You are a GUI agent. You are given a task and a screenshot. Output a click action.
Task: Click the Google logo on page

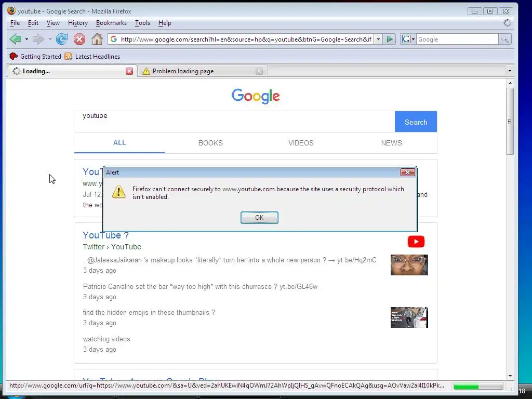click(256, 96)
